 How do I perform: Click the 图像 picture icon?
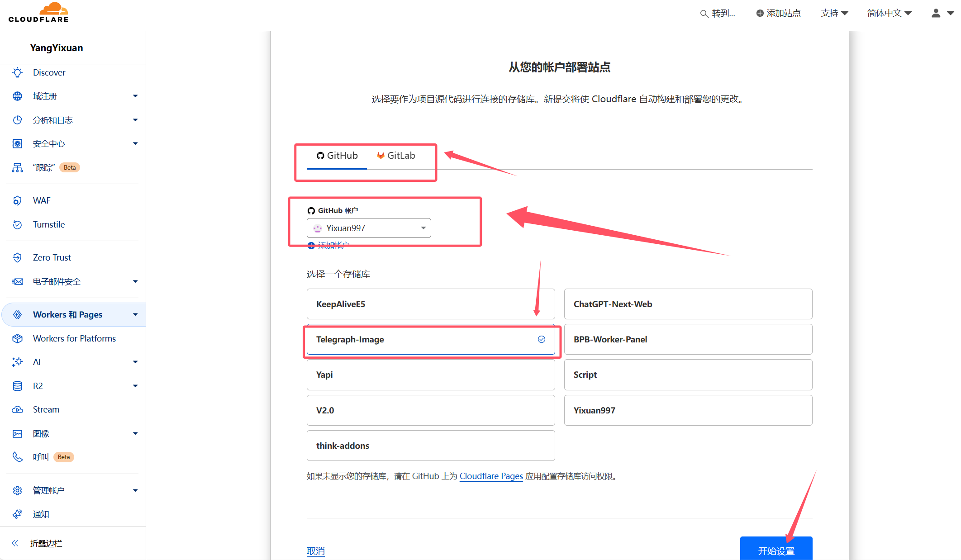pyautogui.click(x=17, y=433)
